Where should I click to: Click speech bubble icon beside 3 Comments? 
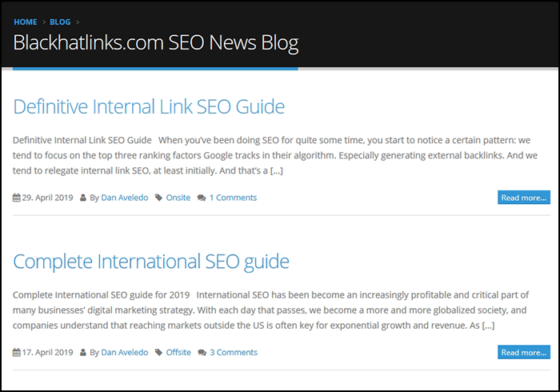(202, 353)
